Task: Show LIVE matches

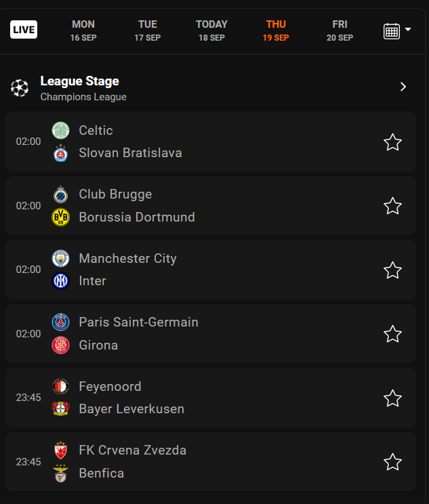Action: click(24, 30)
